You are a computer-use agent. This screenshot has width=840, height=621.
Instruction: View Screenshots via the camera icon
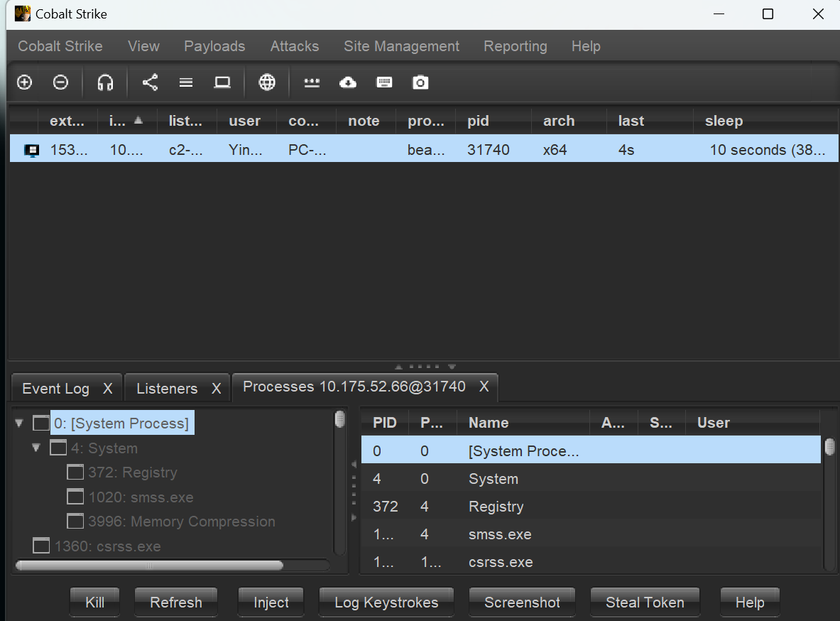[420, 82]
